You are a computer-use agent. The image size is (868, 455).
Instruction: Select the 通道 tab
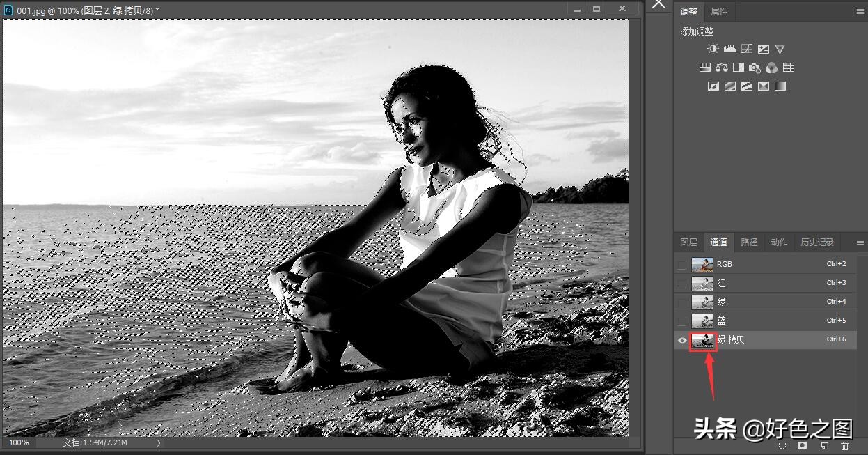coord(718,242)
